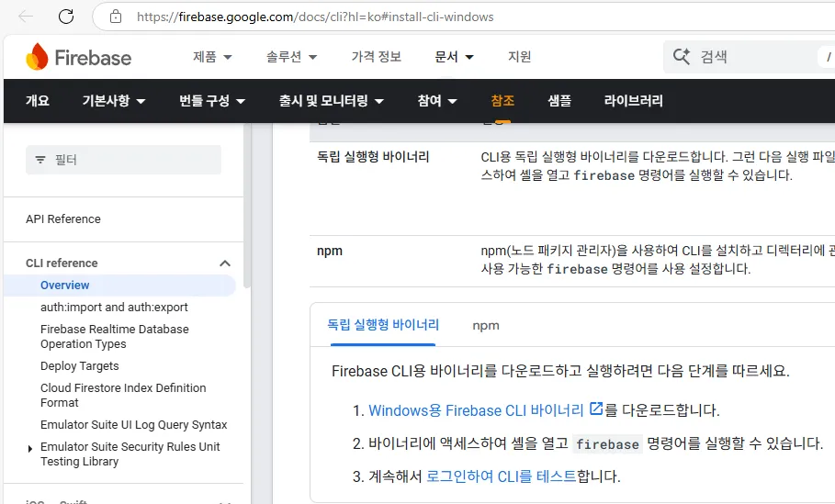835x504 pixels.
Task: Select the 개요 tab in black navbar
Action: pos(38,101)
